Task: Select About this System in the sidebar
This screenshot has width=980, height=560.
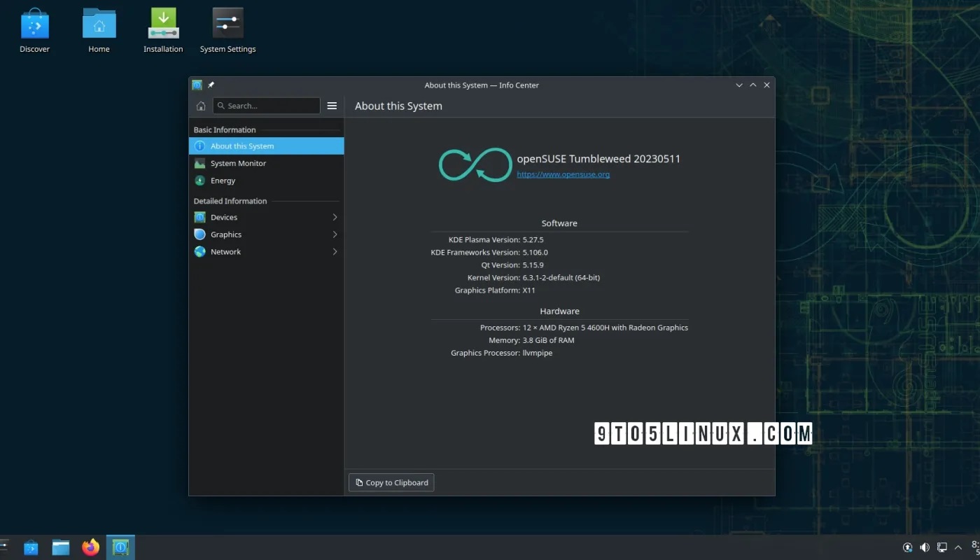Action: (241, 146)
